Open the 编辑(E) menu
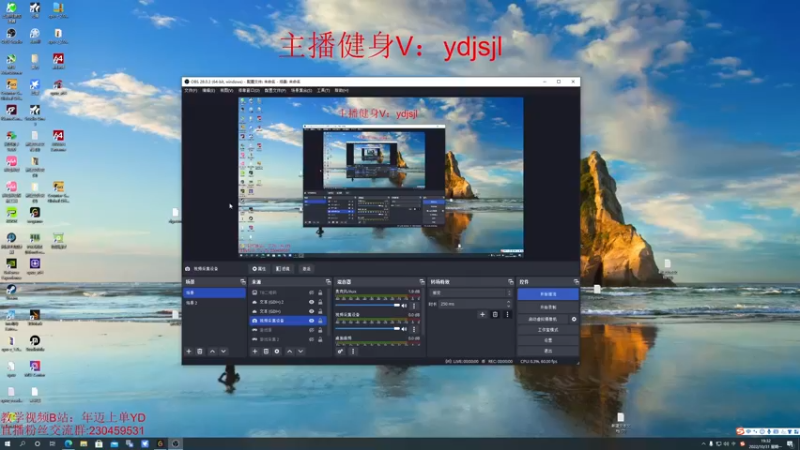Screen dimensions: 800x450 coord(208,90)
